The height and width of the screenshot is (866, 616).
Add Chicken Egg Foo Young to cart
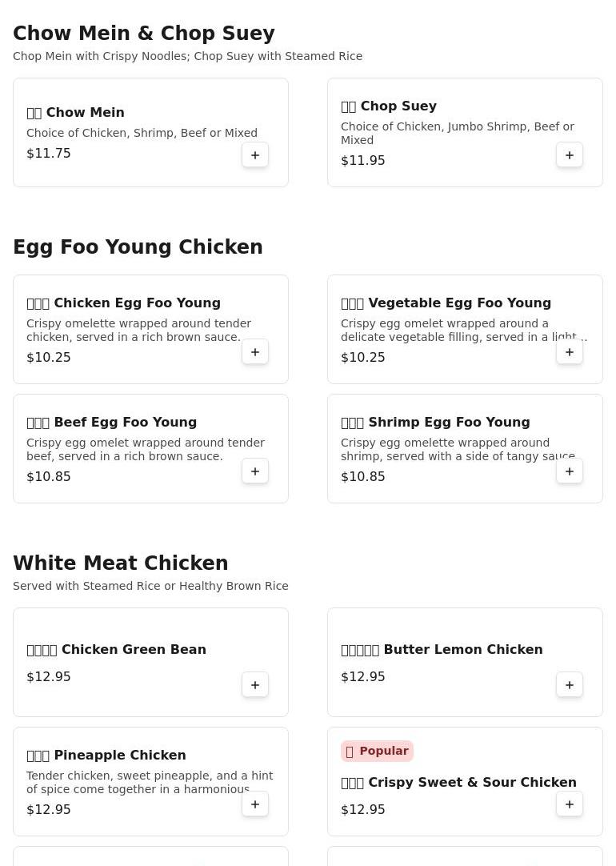[x=255, y=352]
